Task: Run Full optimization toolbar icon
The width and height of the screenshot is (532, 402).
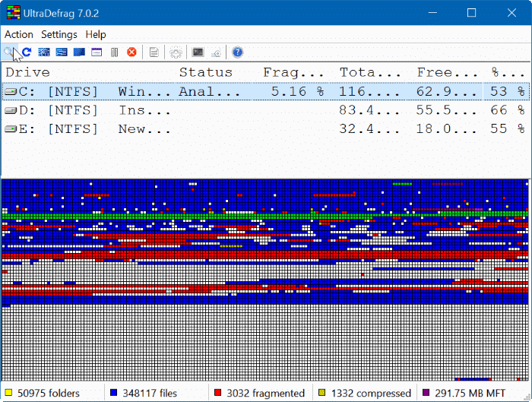Action: (79, 52)
